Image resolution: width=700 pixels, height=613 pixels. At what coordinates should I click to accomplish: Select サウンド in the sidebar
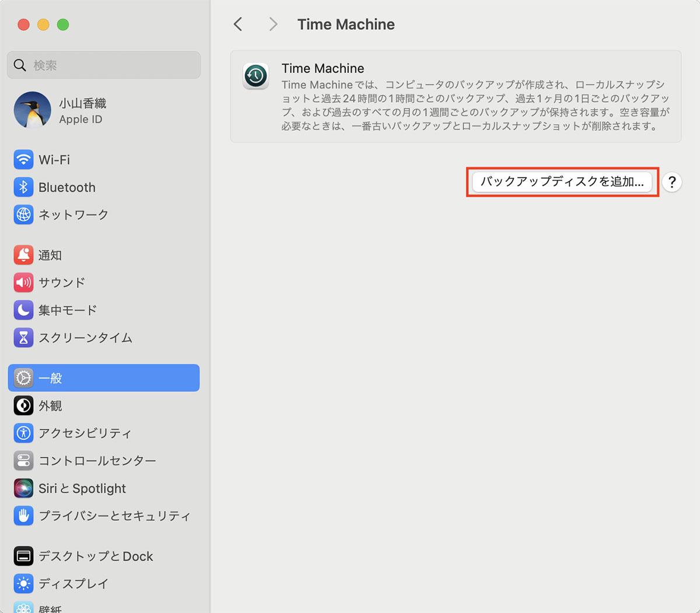tap(104, 282)
